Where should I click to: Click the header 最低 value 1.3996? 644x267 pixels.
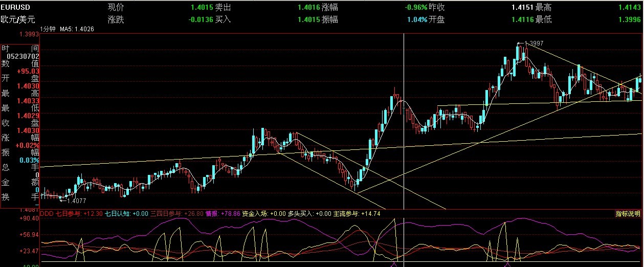click(630, 20)
